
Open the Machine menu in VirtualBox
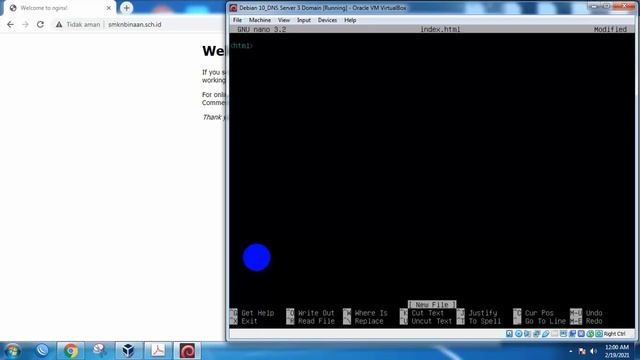tap(260, 20)
